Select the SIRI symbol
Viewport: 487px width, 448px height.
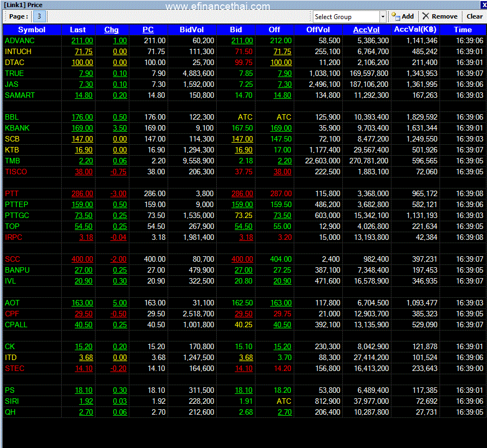[12, 401]
